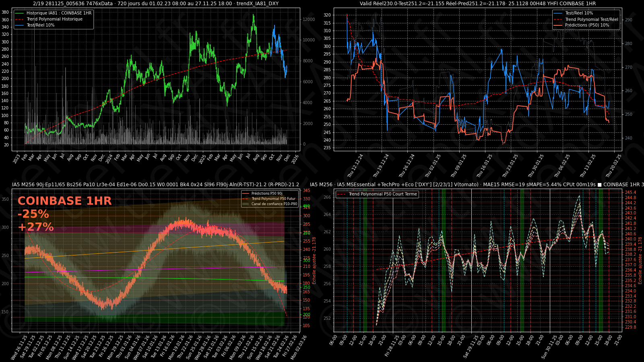644x362 pixels.
Task: Click the '+27%' orange percentage label
Action: (x=35, y=227)
